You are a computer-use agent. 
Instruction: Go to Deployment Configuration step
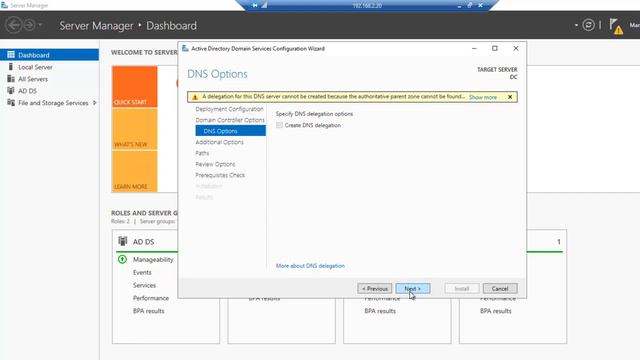click(229, 109)
